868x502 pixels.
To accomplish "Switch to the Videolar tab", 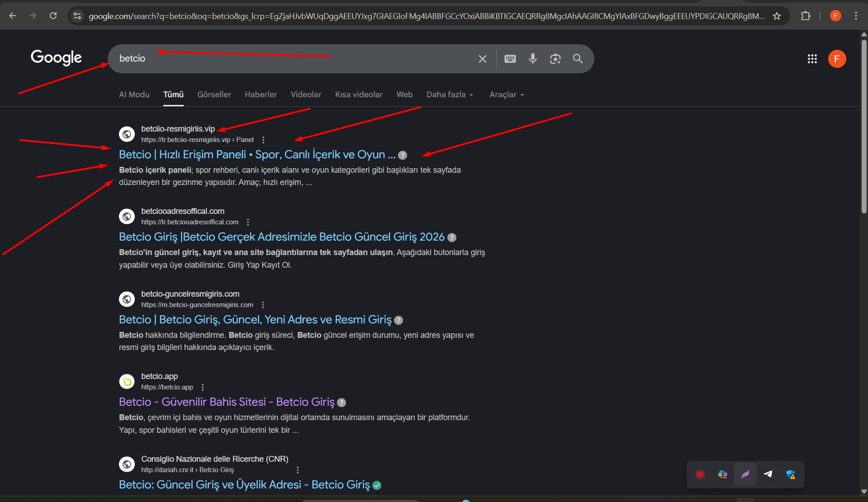I will [306, 95].
